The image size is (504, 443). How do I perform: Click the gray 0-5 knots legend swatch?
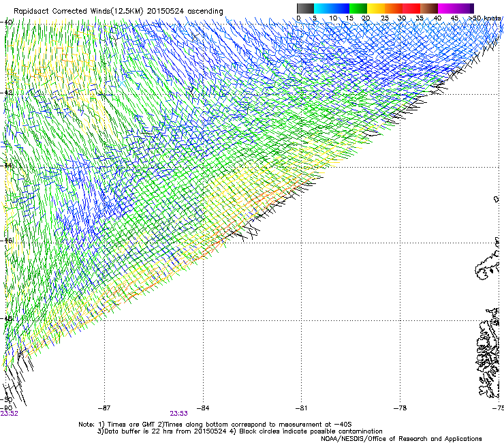[305, 8]
